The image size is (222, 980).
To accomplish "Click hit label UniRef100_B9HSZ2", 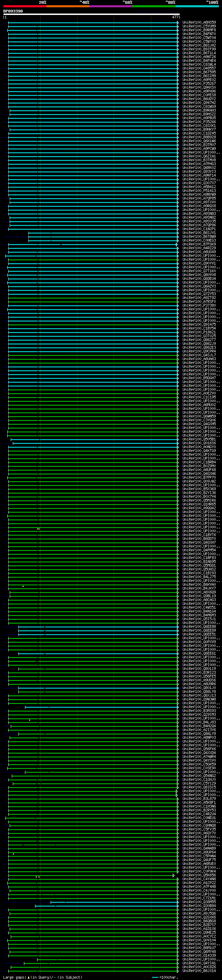I will point(199,114).
